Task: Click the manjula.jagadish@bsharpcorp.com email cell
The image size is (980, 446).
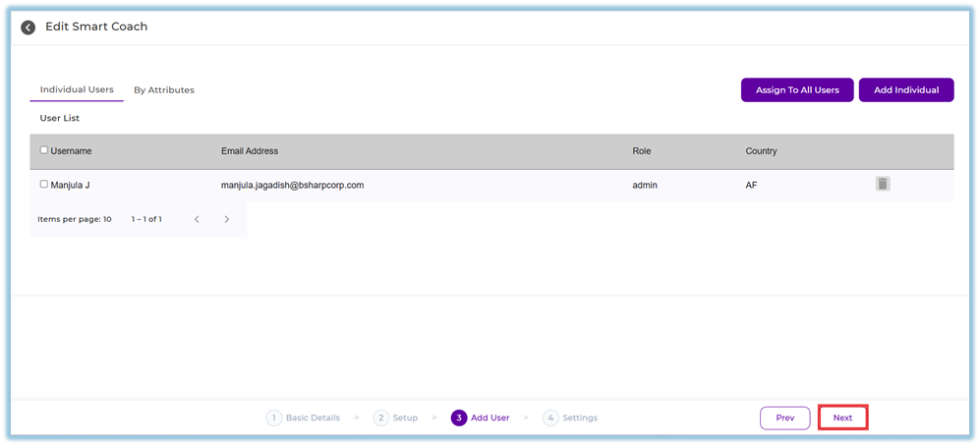Action: [293, 185]
